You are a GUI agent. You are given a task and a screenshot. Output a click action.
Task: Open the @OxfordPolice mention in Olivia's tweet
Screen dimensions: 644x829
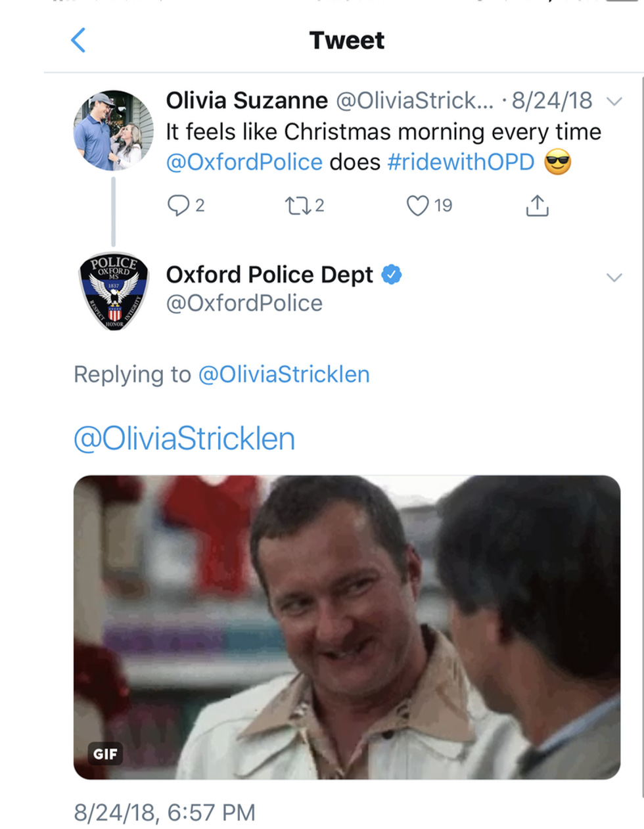pyautogui.click(x=244, y=162)
